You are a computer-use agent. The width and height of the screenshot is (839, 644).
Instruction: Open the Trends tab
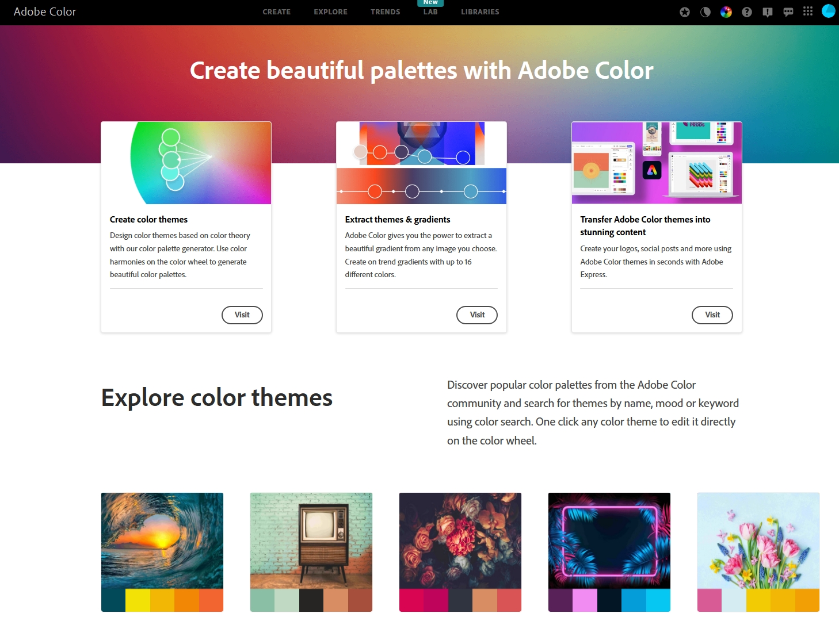coord(386,12)
